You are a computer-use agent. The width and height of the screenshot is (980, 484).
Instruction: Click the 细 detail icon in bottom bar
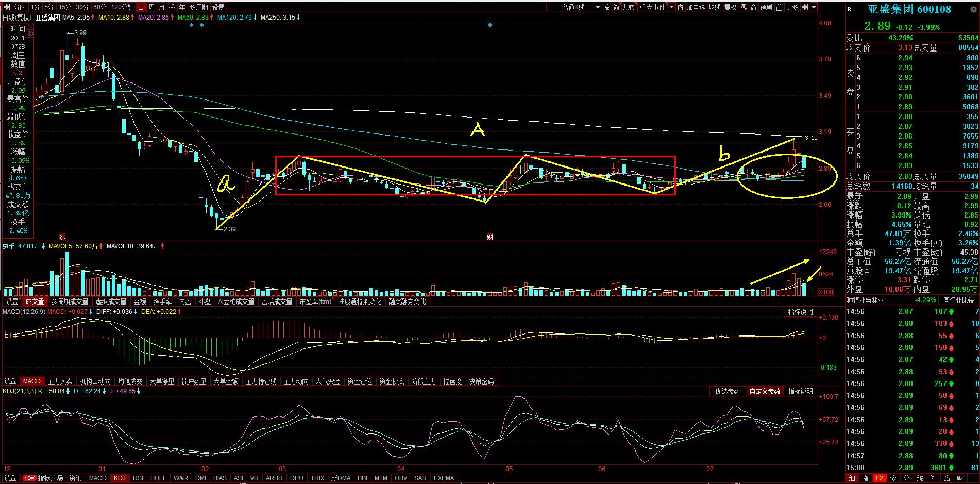click(x=852, y=478)
